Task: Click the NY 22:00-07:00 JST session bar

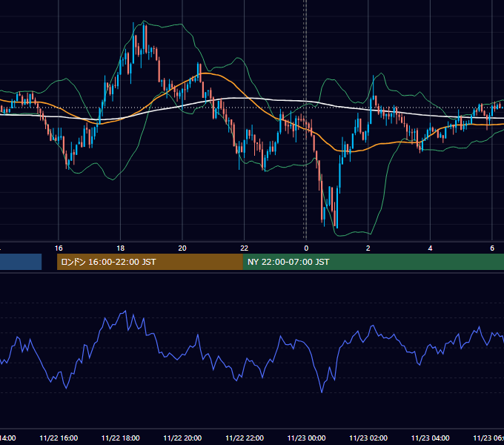Action: (373, 262)
